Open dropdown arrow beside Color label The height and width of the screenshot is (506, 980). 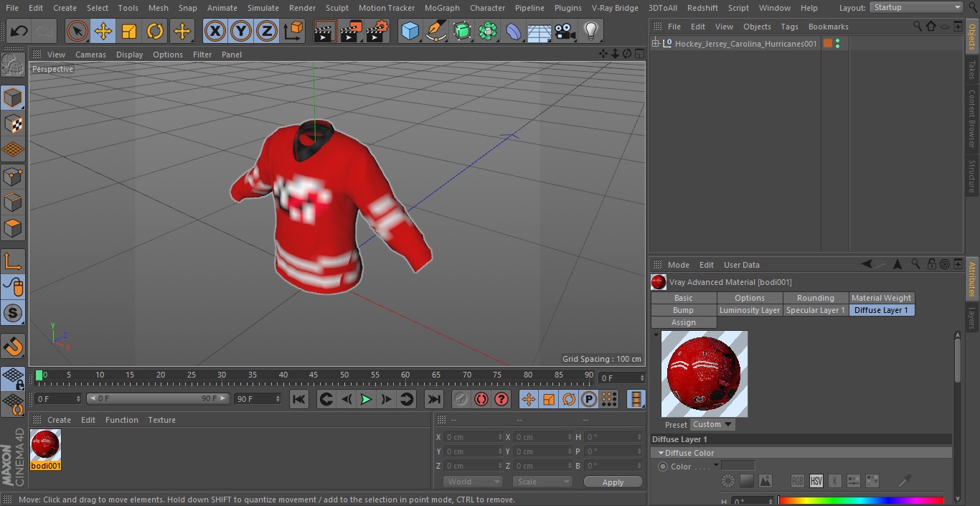click(x=716, y=466)
